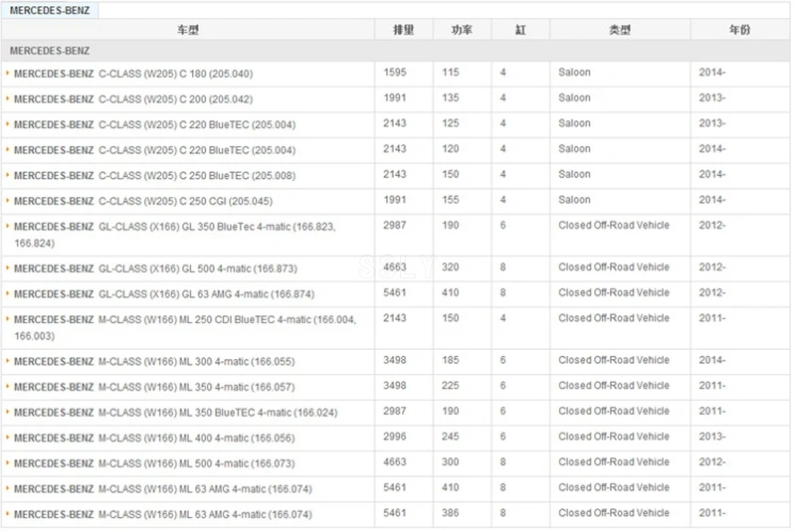
Task: Click displacement 1991 in C 200 row
Action: (x=395, y=97)
